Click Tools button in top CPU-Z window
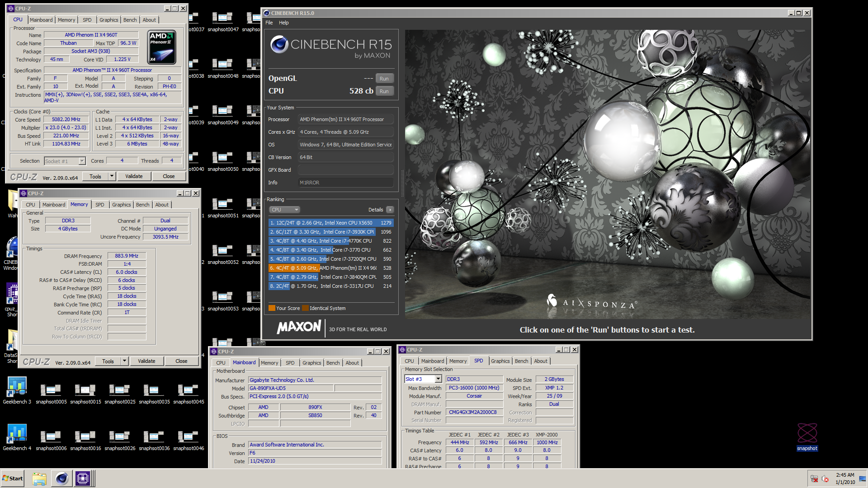This screenshot has width=868, height=488. pos(95,176)
